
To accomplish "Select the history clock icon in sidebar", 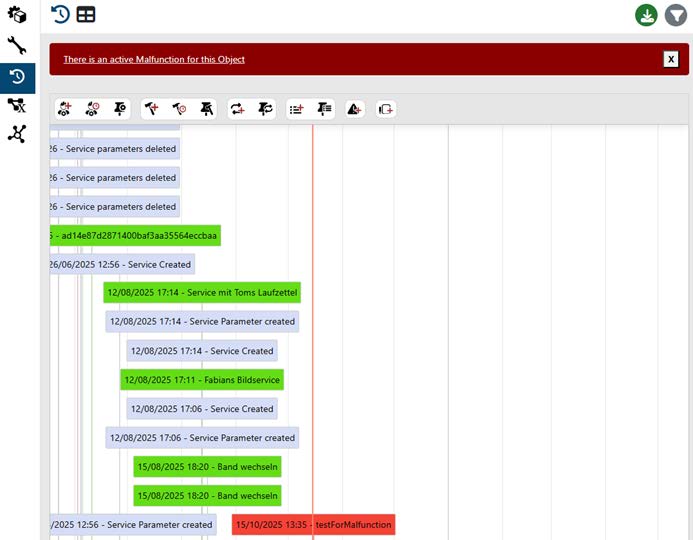I will click(x=17, y=76).
